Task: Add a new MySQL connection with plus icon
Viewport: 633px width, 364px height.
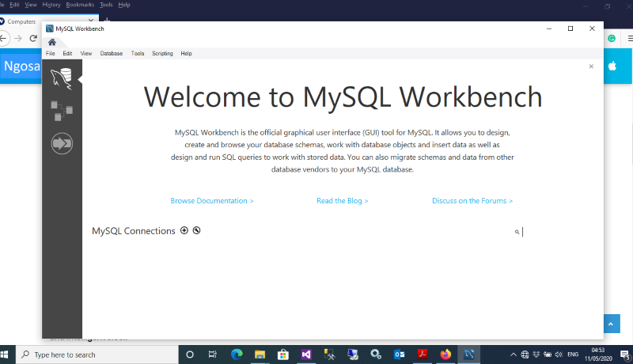Action: pyautogui.click(x=184, y=230)
